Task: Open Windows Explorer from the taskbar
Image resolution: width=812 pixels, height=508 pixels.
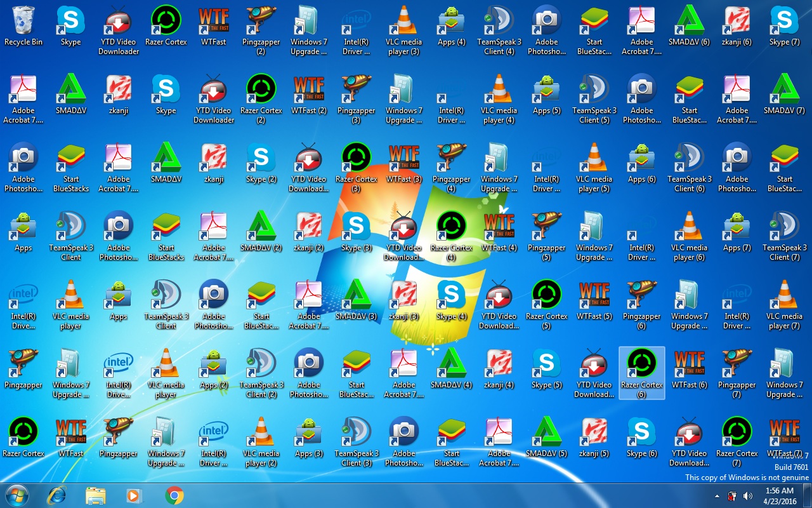Action: (95, 495)
